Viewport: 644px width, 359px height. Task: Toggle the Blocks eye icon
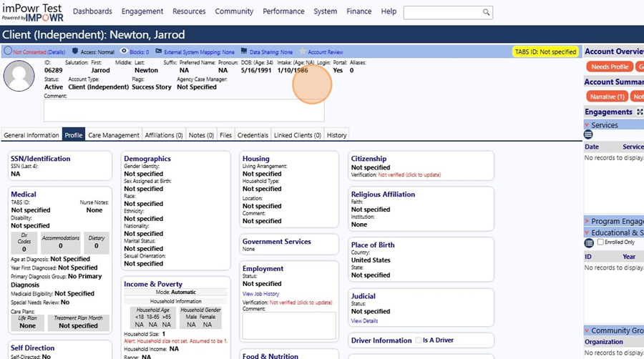(124, 51)
